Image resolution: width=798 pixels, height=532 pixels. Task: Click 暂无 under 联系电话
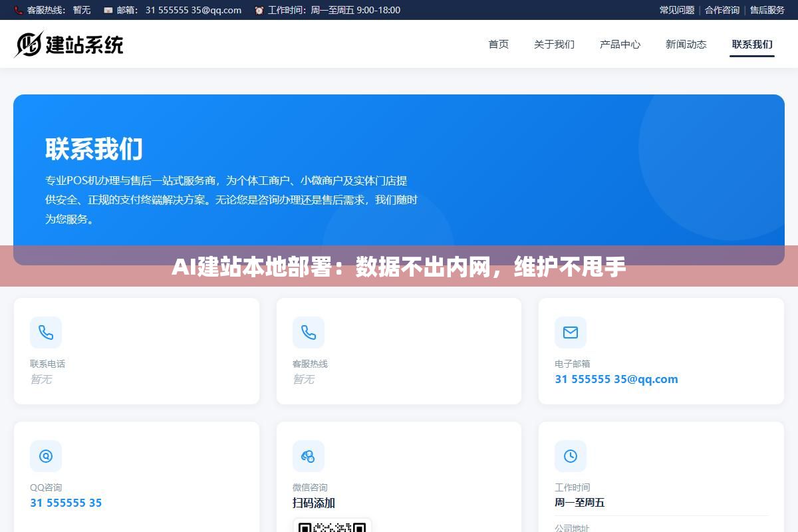(41, 379)
